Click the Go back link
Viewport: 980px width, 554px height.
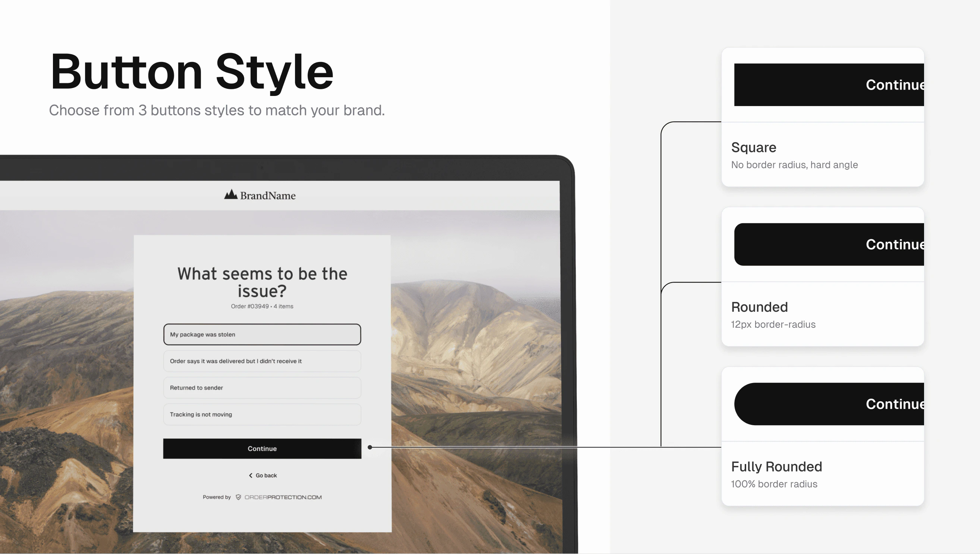266,476
